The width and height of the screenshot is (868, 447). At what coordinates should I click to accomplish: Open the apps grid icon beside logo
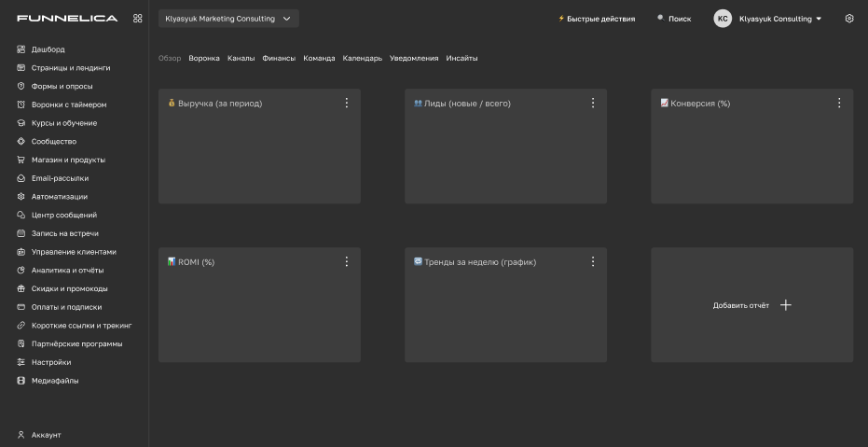(x=138, y=19)
